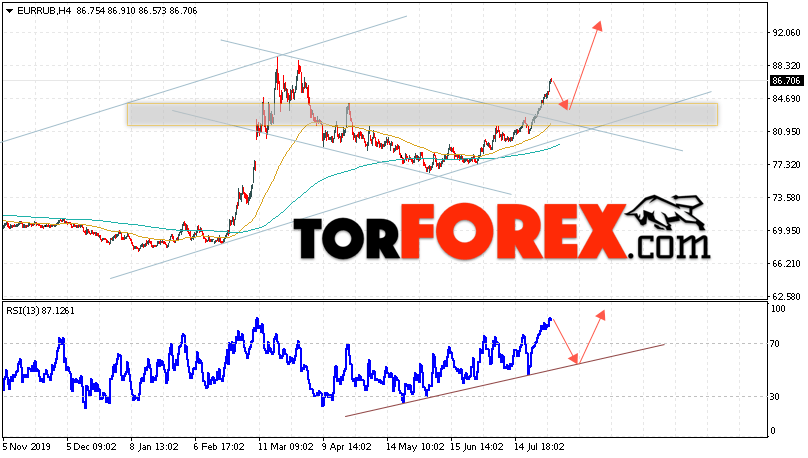Screen dimensions: 808x458
Task: Select the 84.690 price axis label
Action: pos(786,98)
